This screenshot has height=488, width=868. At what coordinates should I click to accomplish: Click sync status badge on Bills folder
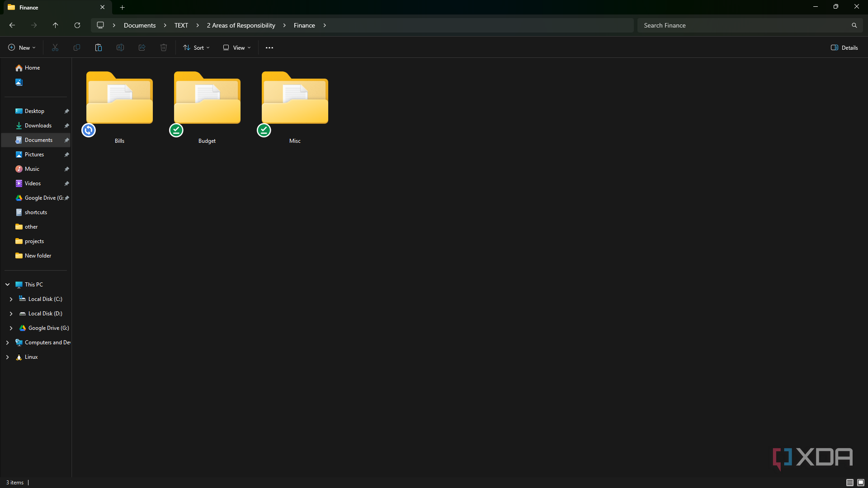pyautogui.click(x=89, y=130)
